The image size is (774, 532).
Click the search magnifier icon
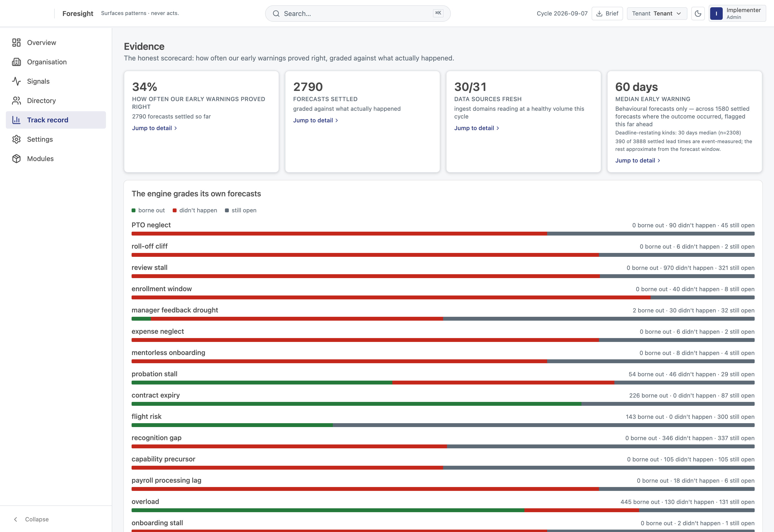pyautogui.click(x=276, y=14)
